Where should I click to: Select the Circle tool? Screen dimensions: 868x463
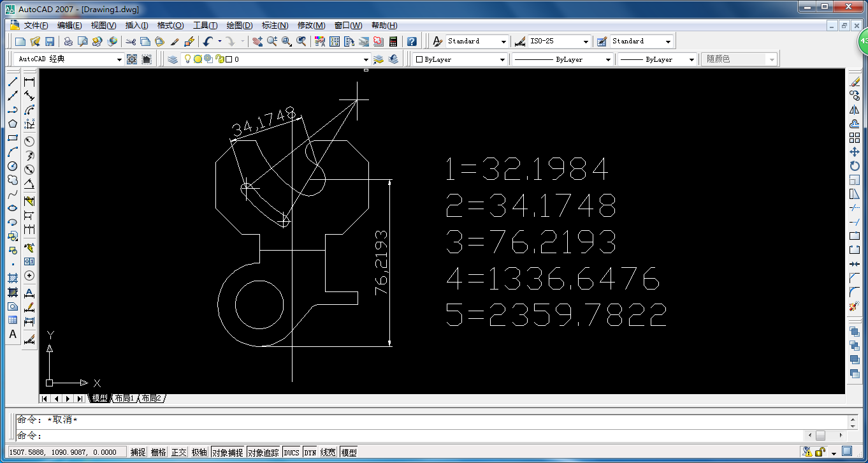click(x=11, y=166)
